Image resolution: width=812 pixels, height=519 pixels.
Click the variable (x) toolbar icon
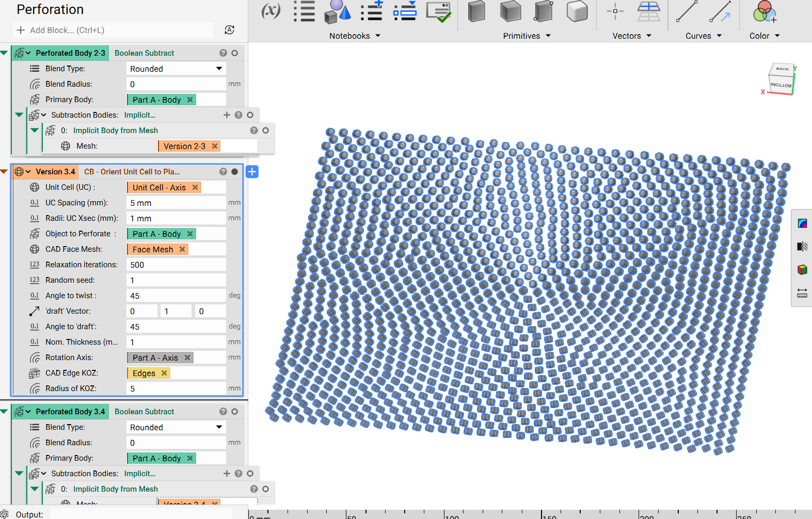[271, 10]
